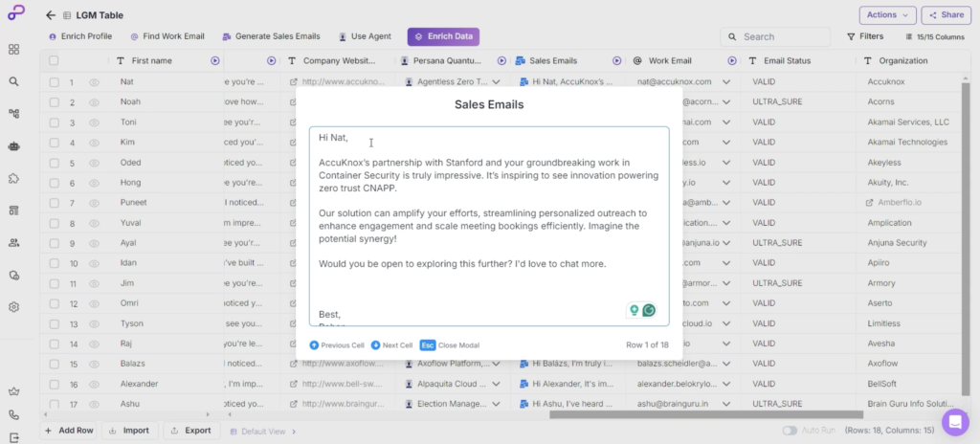Click the phone icon in left sidebar
The width and height of the screenshot is (980, 444).
pos(13,415)
